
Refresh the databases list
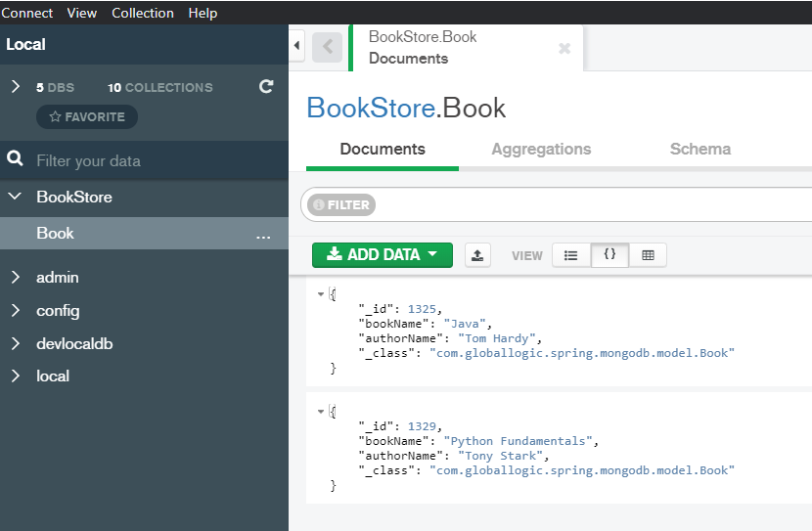tap(266, 86)
